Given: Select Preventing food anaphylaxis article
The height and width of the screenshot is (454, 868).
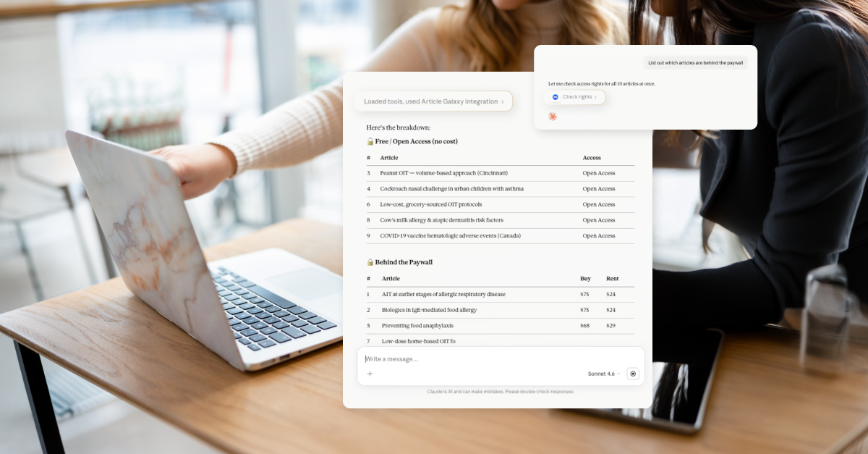Looking at the screenshot, I should click(x=501, y=326).
